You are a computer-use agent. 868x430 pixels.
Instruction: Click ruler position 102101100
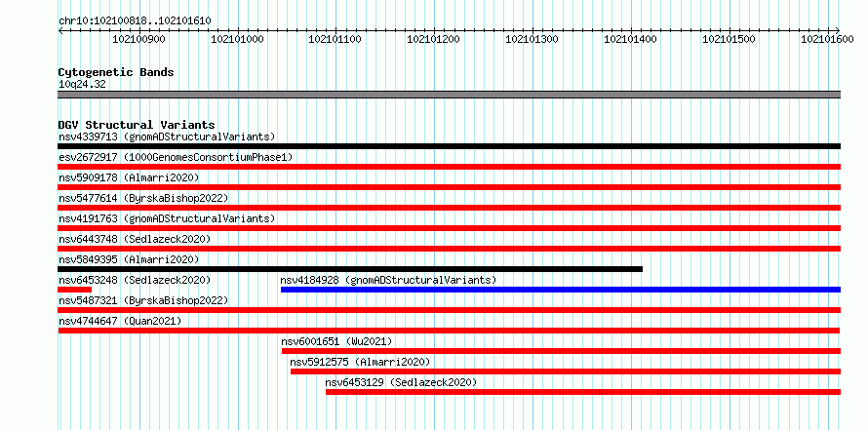point(335,39)
